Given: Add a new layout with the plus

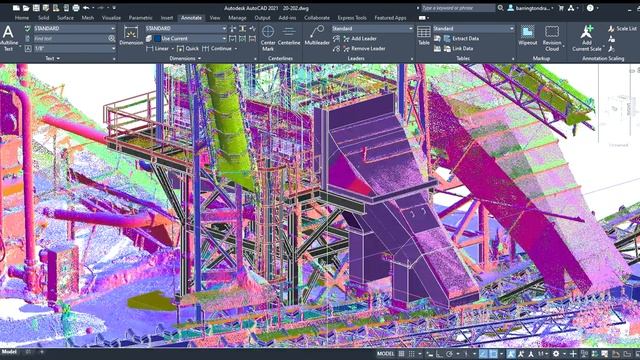Looking at the screenshot, I should click(x=41, y=352).
